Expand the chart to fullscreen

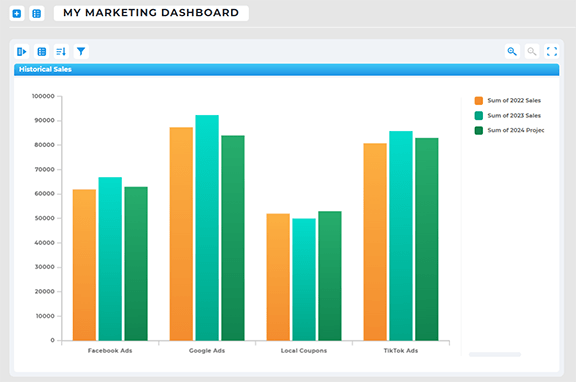click(551, 51)
